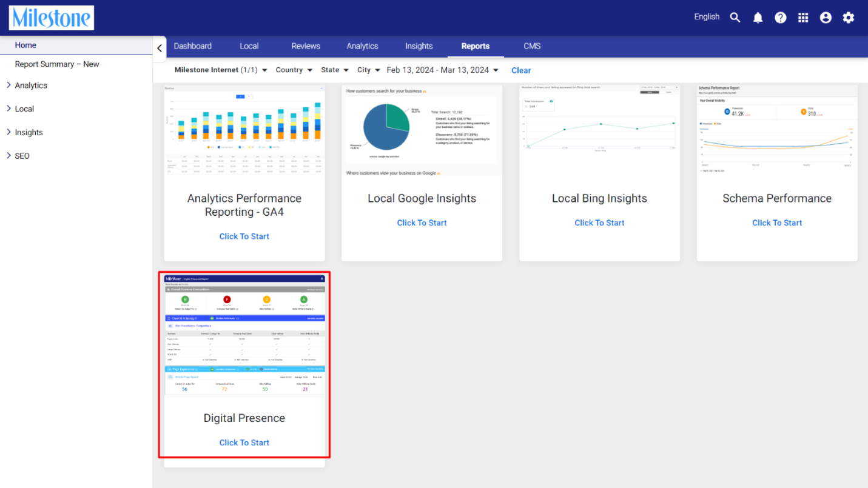Screen dimensions: 868x488
Task: Open the Country filter dropdown
Action: tap(294, 70)
